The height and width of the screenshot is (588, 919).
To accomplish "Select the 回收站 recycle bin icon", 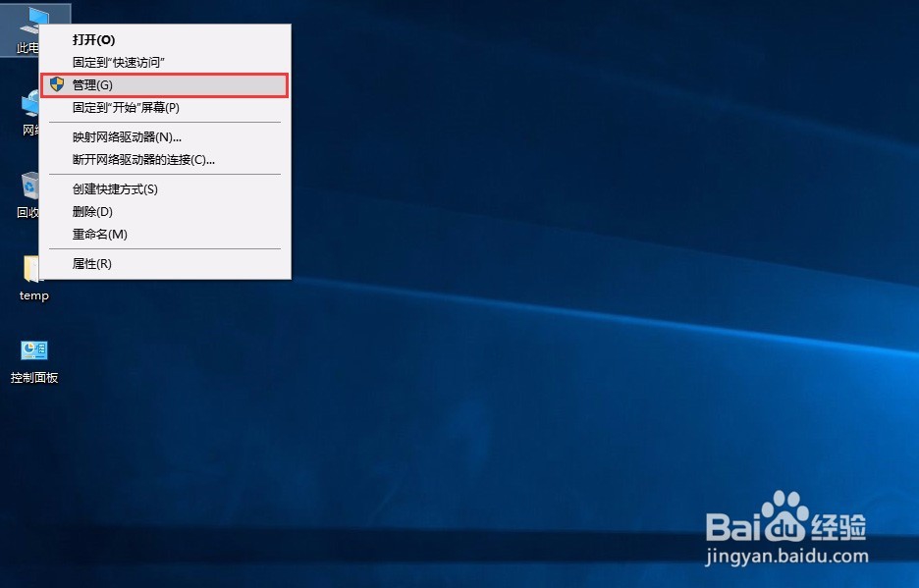I will tap(29, 187).
